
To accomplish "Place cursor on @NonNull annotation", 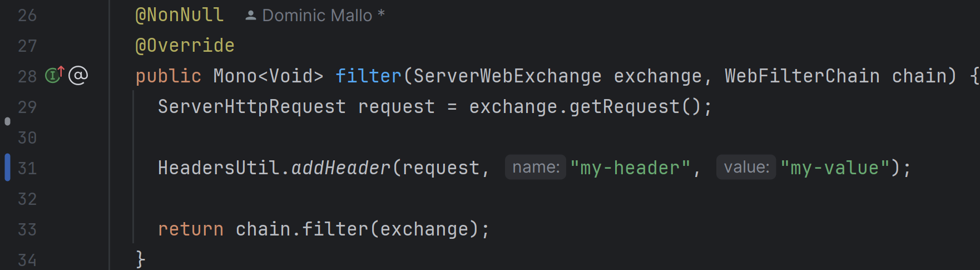I will [x=180, y=15].
